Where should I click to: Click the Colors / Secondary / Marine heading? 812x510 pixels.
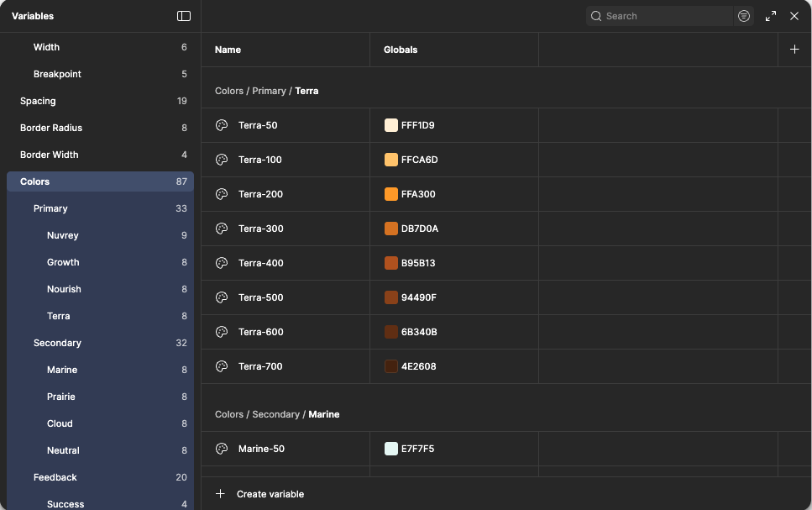(277, 414)
